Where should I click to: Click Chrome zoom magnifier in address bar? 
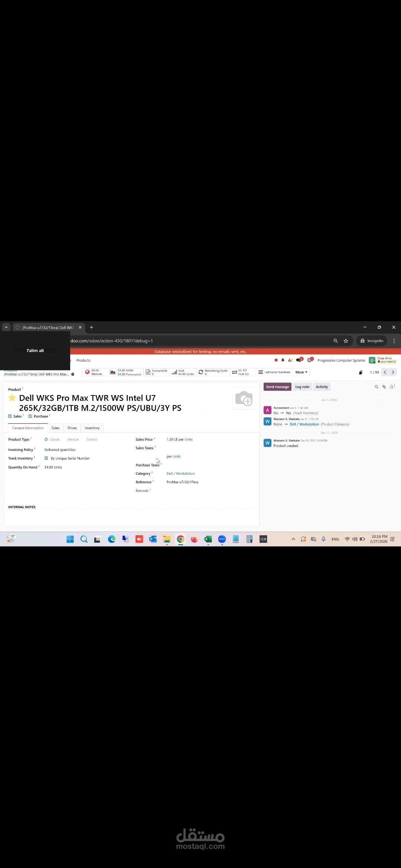click(x=336, y=341)
